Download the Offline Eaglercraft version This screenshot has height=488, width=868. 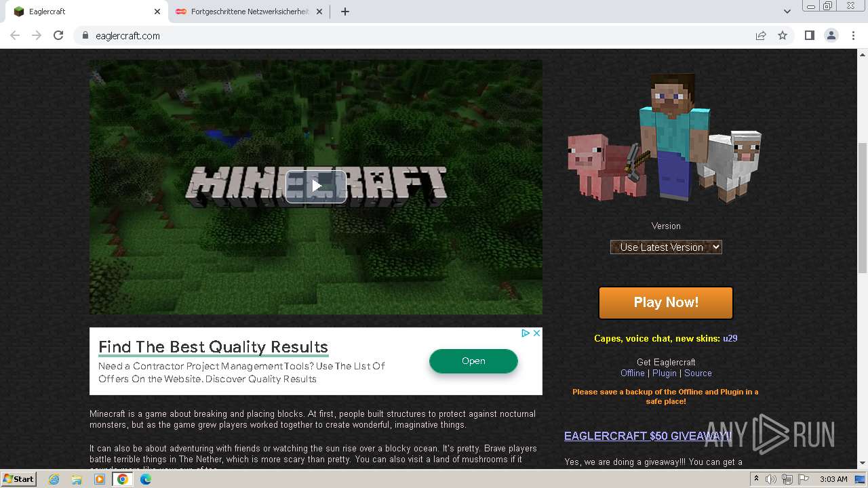pos(633,373)
